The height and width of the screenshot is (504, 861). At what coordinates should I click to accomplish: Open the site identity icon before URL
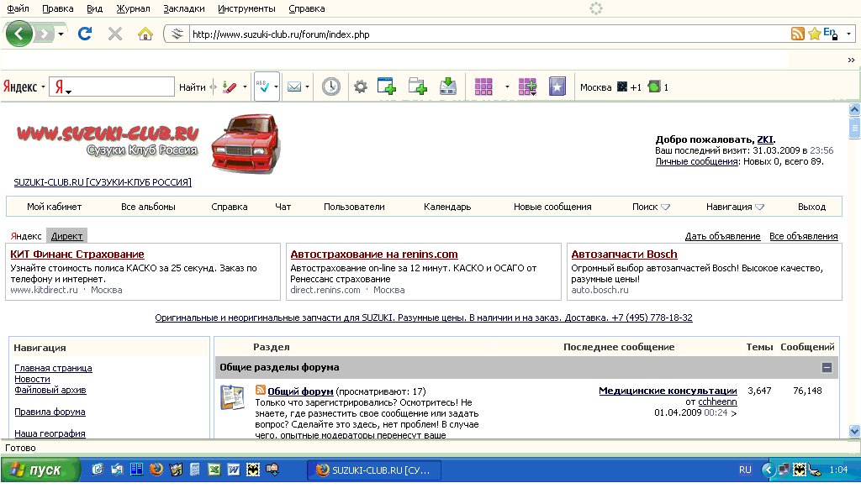[x=177, y=34]
